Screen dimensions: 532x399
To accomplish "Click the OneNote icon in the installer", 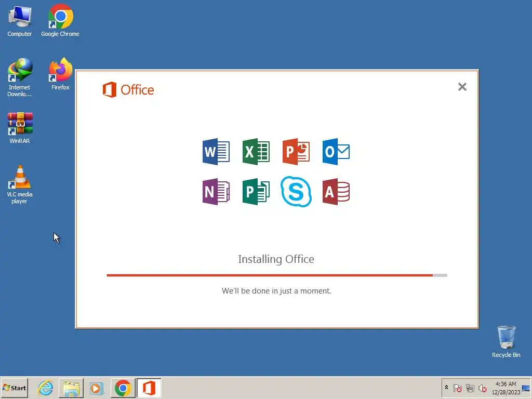I will click(216, 192).
